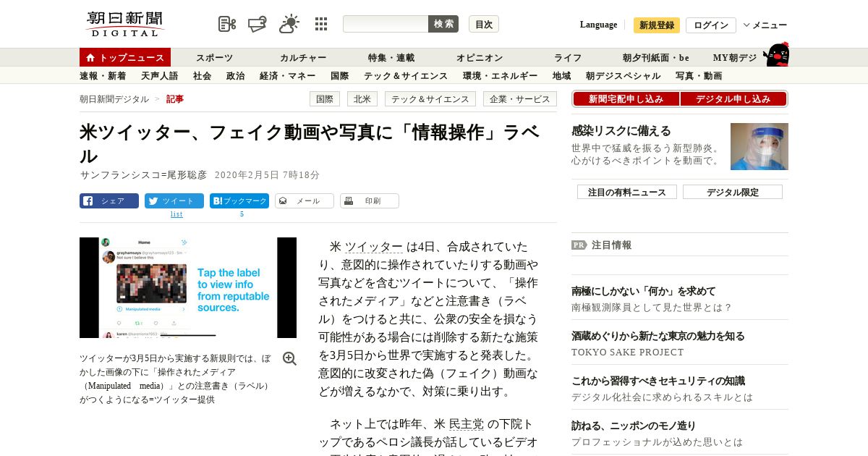The image size is (868, 456).
Task: Select the オピニオン tab
Action: coord(480,58)
